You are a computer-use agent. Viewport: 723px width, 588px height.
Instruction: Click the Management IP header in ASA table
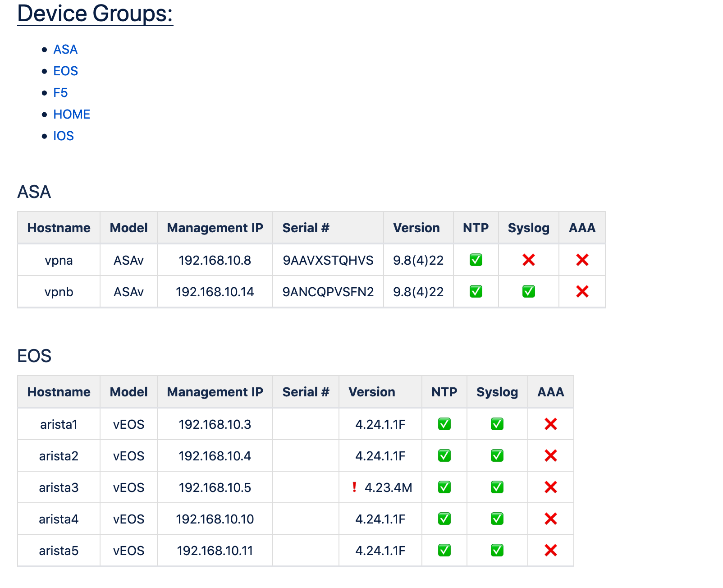(215, 228)
